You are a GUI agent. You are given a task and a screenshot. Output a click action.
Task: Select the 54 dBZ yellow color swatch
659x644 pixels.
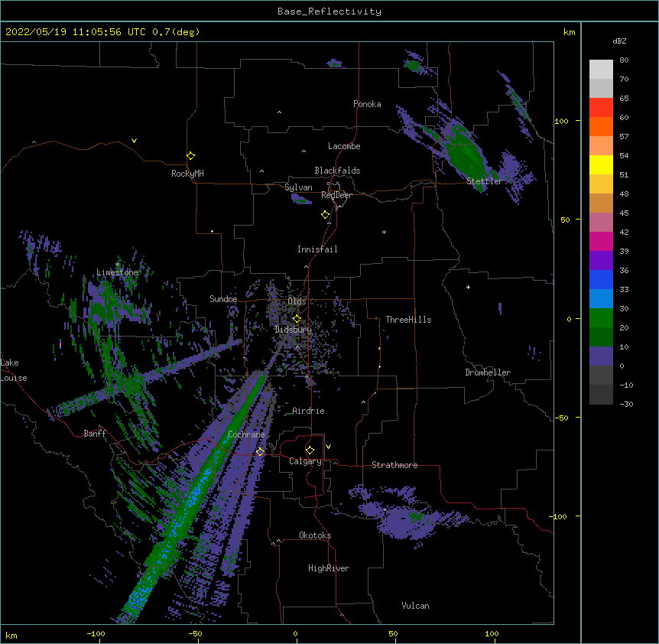(601, 164)
